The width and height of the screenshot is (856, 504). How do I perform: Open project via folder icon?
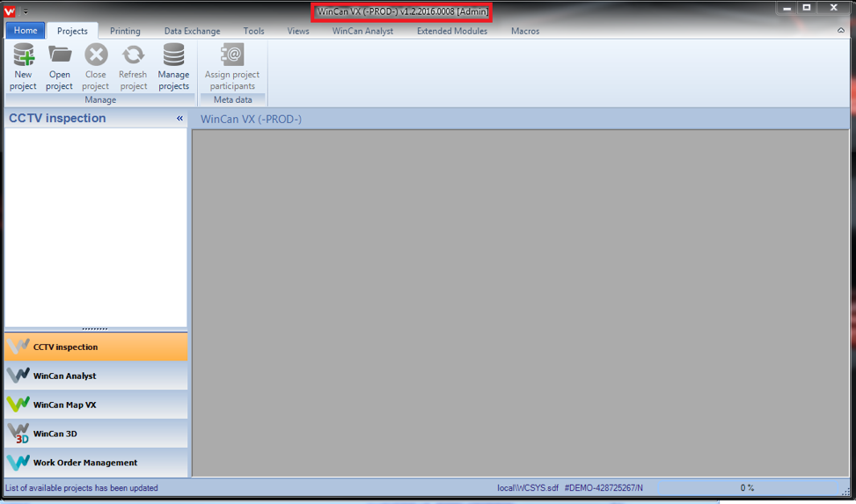click(x=60, y=55)
